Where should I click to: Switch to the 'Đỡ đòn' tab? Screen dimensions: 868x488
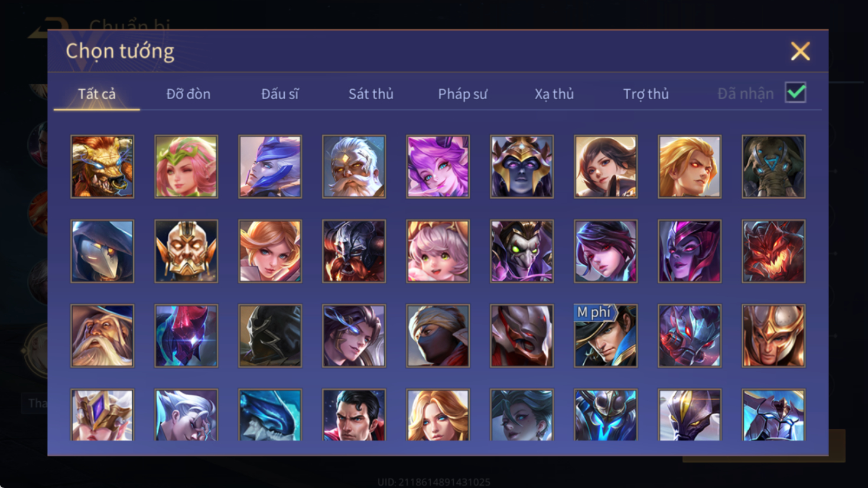[x=188, y=94]
